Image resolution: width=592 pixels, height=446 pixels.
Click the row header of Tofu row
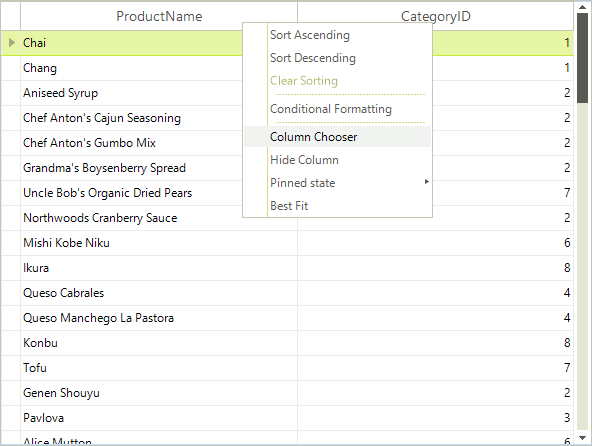pos(11,368)
